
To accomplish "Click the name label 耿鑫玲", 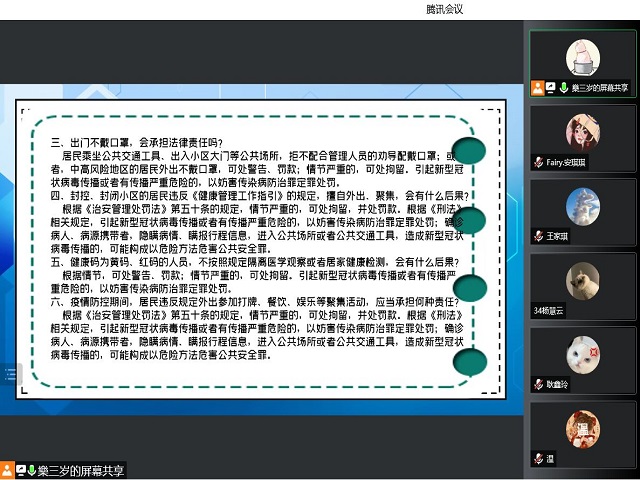I will tap(558, 384).
